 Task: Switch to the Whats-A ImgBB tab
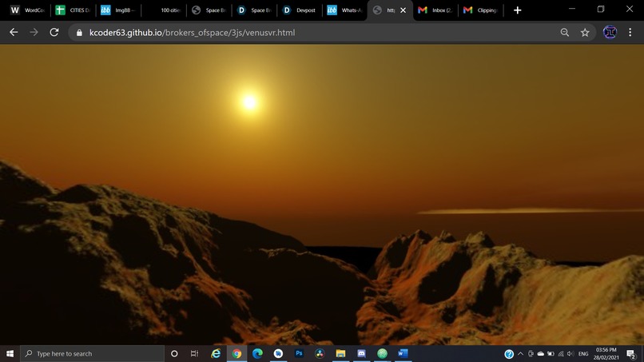click(344, 10)
